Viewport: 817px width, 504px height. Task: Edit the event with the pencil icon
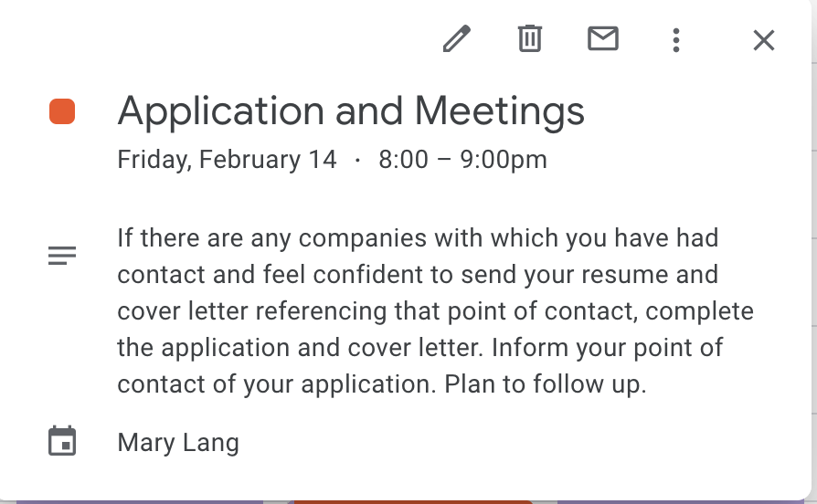tap(457, 39)
